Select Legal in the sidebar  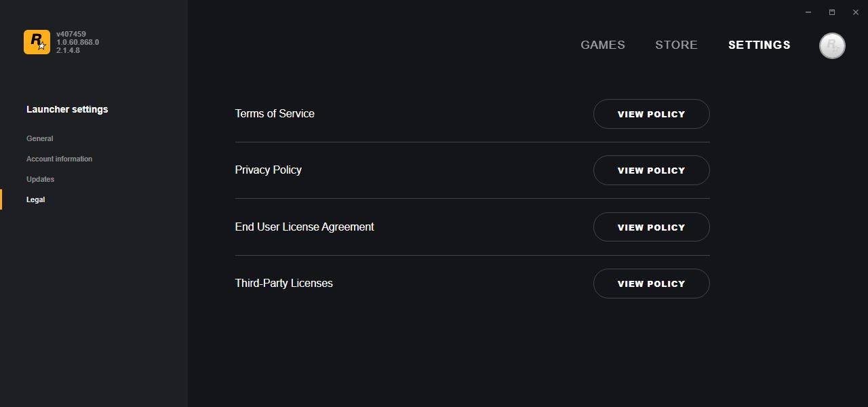pyautogui.click(x=36, y=199)
